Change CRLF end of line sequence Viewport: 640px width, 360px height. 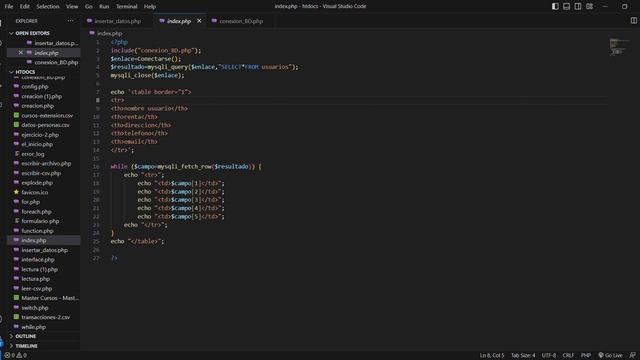(568, 356)
